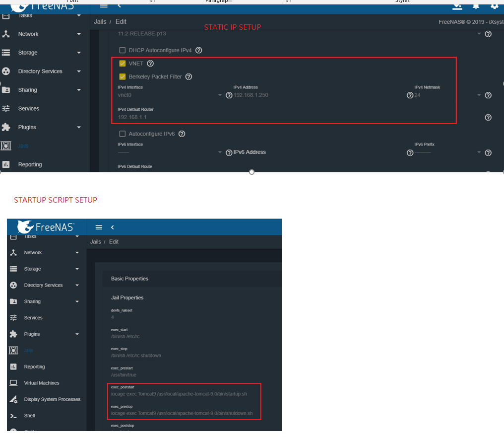The image size is (504, 439).
Task: Click the Plugins puzzle icon in the static IP sidebar
Action: click(x=6, y=127)
